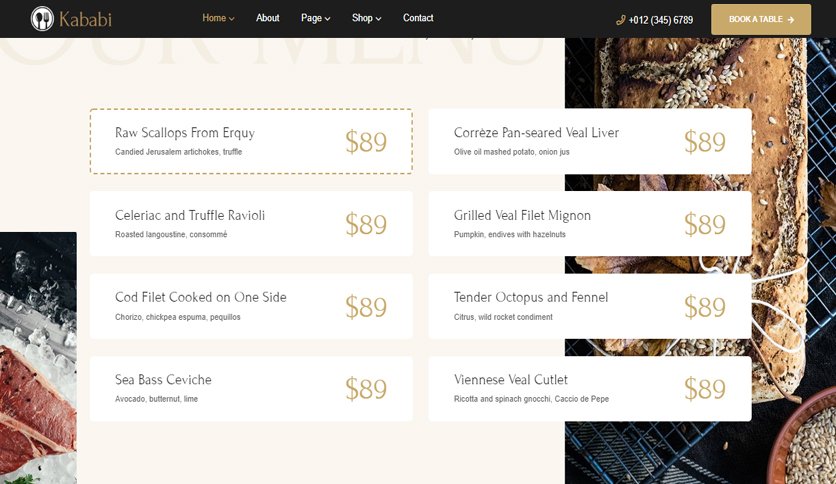
Task: Click the raw steak on ice photo
Action: [38, 358]
